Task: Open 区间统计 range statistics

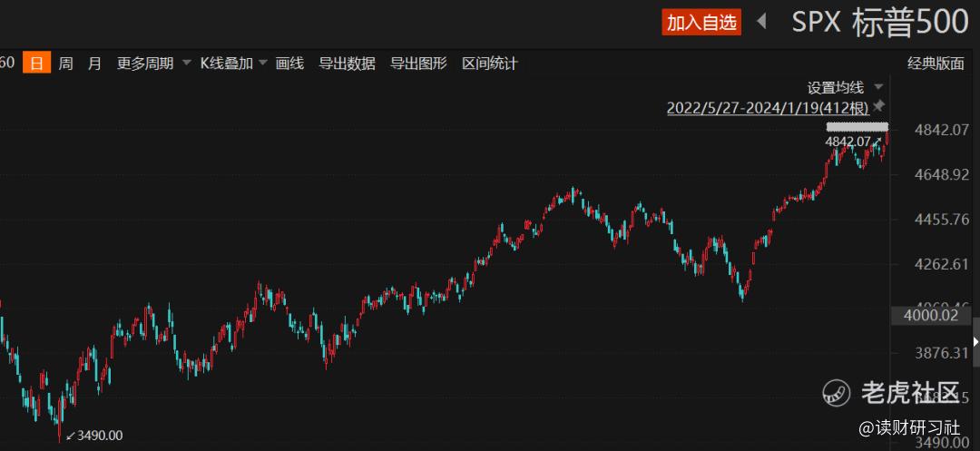Action: tap(490, 64)
